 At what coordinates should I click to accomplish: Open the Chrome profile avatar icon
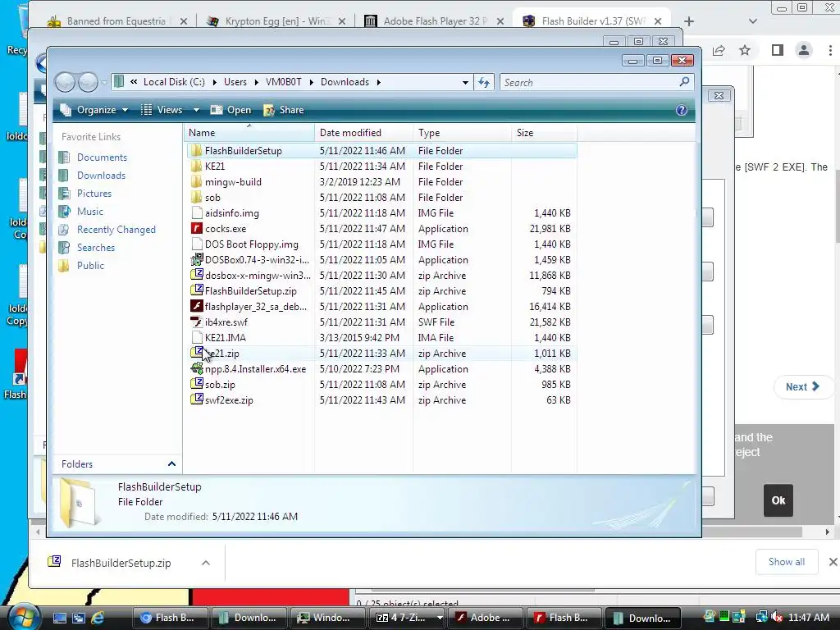pos(804,50)
